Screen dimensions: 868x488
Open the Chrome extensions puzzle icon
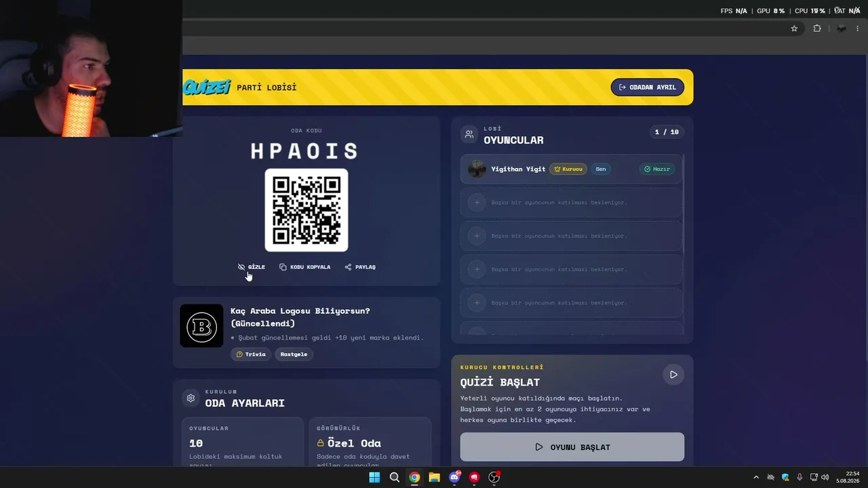(x=817, y=28)
